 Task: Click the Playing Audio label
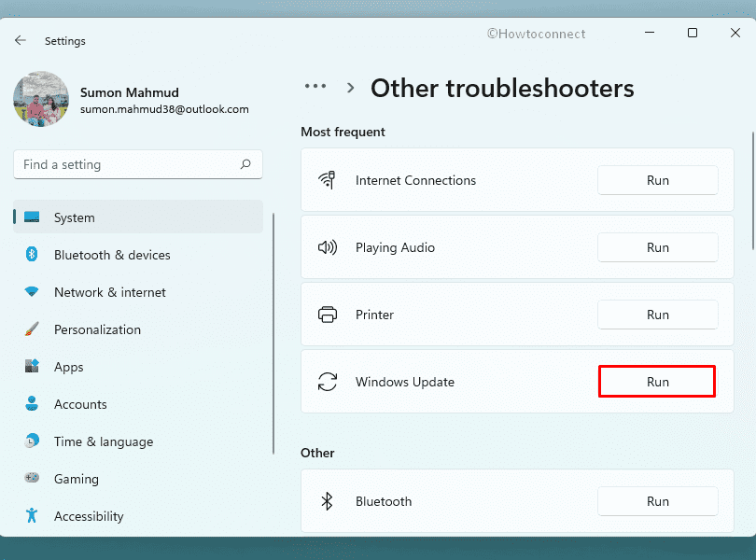pos(396,247)
